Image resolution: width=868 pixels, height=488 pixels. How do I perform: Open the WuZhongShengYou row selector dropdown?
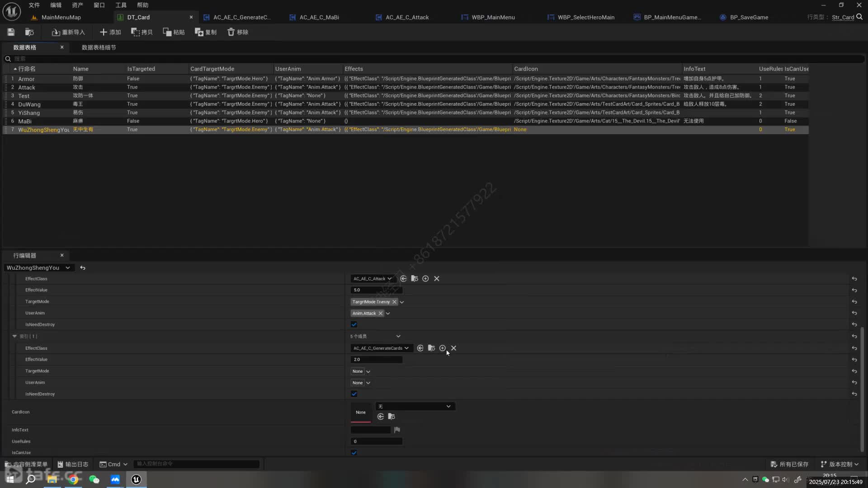(38, 267)
